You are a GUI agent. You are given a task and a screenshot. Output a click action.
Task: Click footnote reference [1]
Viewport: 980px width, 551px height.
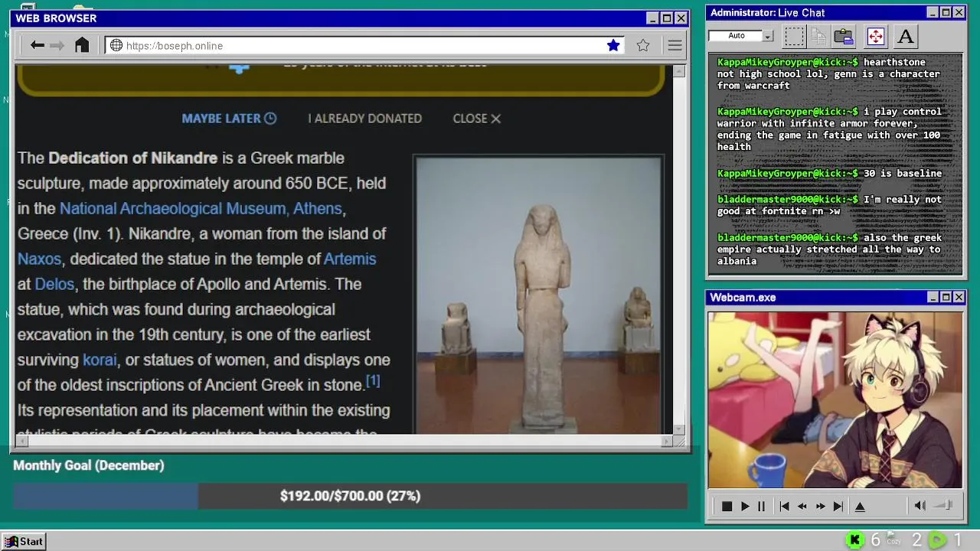click(373, 380)
